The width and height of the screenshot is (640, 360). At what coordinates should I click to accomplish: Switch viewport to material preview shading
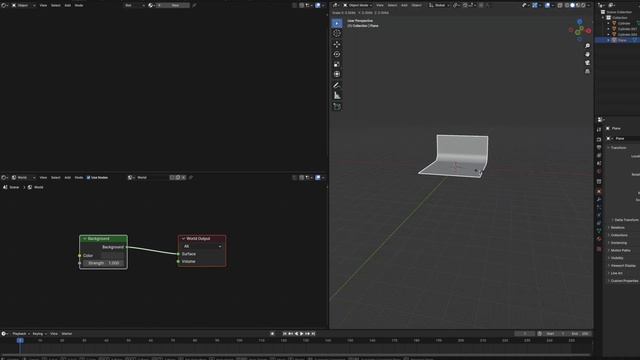click(x=578, y=5)
